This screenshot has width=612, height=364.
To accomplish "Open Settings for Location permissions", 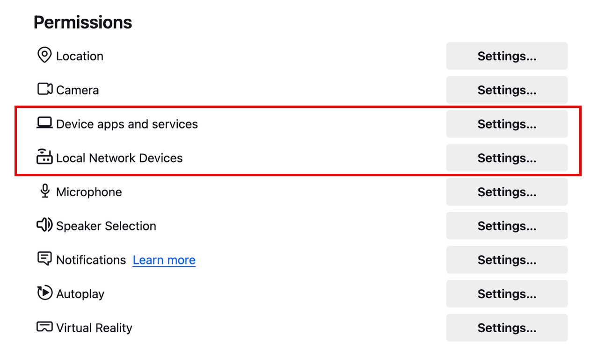I will coord(507,56).
